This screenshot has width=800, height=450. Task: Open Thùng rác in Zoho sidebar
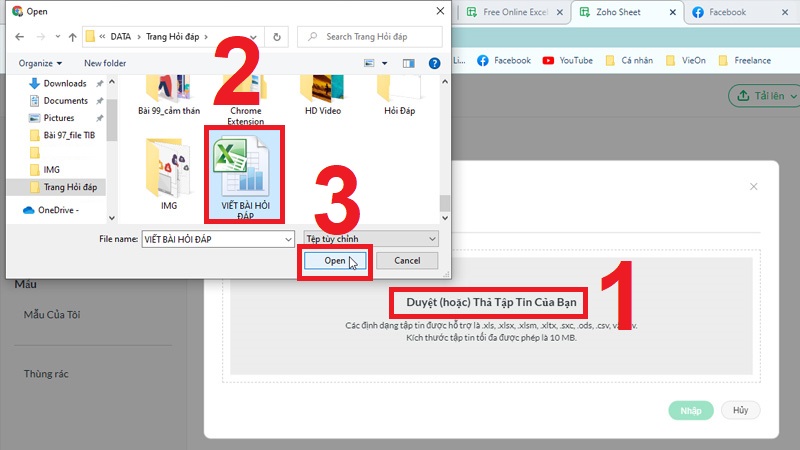[x=46, y=374]
